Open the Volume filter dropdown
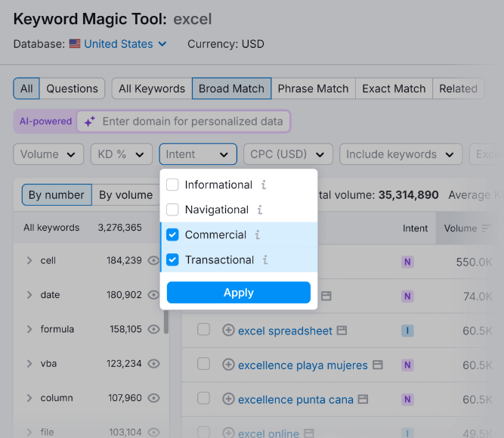Viewport: 504px width, 438px height. (48, 154)
